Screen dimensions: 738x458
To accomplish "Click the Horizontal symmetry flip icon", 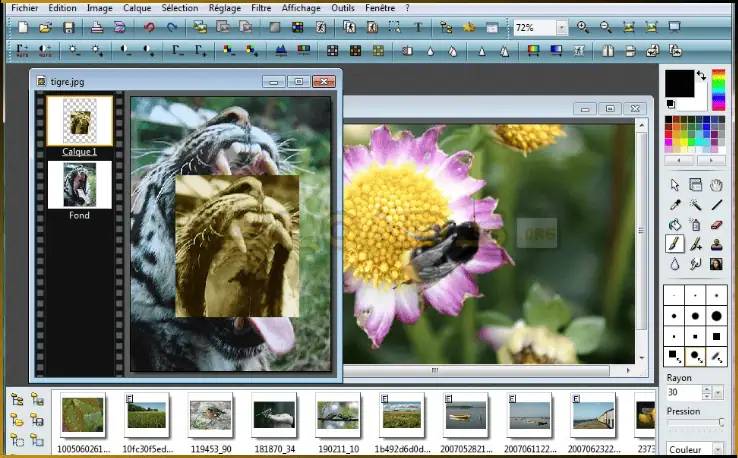I will click(608, 50).
